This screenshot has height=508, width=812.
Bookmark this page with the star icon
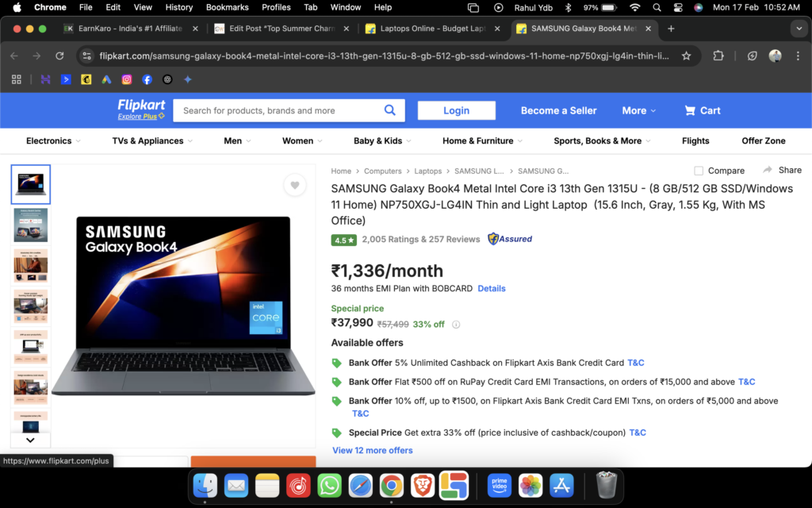pyautogui.click(x=686, y=56)
